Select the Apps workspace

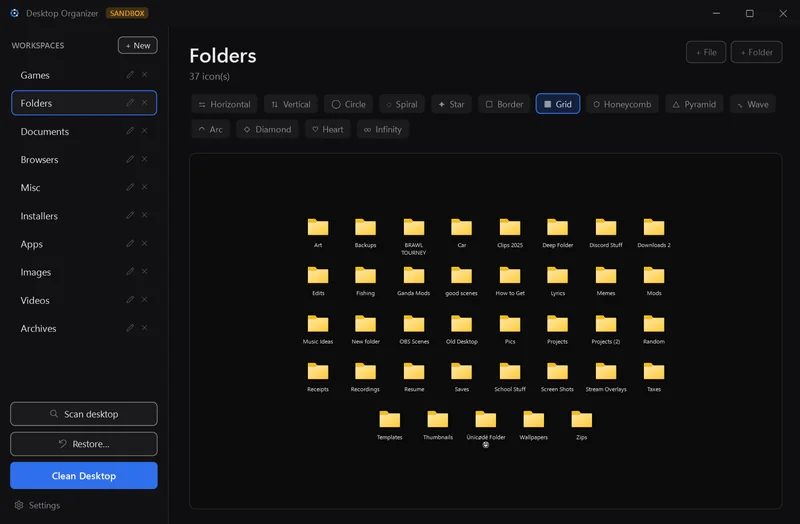pyautogui.click(x=84, y=244)
